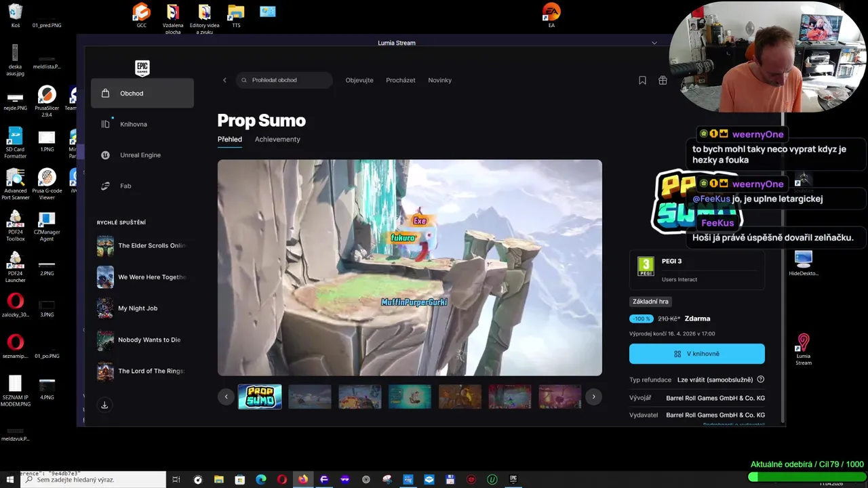Click the Epic Games logo
Image resolution: width=868 pixels, height=488 pixels.
tap(142, 67)
